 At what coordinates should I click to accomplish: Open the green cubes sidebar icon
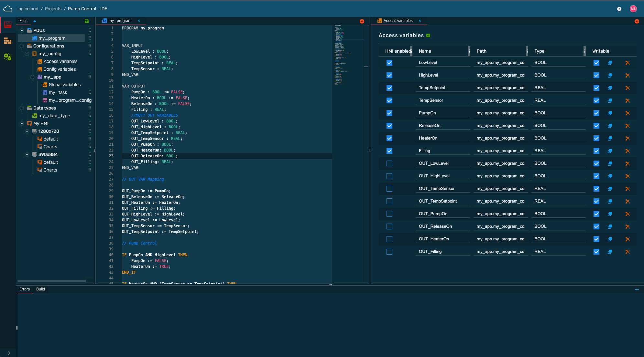pos(8,57)
